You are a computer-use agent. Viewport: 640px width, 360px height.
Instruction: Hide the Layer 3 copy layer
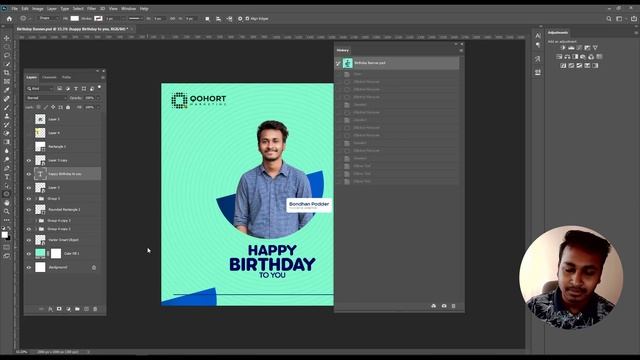(x=29, y=160)
